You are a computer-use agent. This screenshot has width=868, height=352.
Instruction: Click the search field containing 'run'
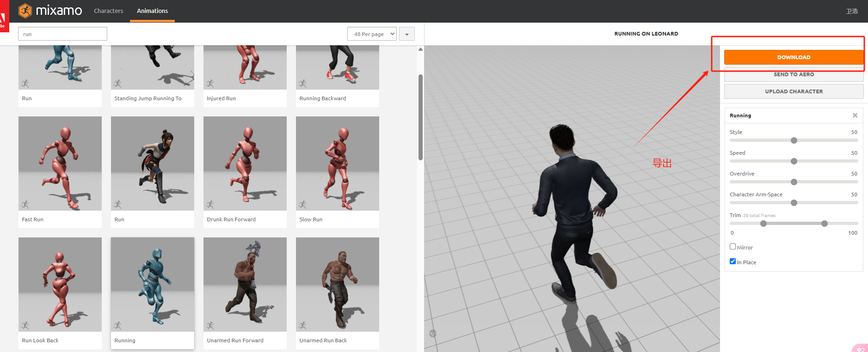62,34
